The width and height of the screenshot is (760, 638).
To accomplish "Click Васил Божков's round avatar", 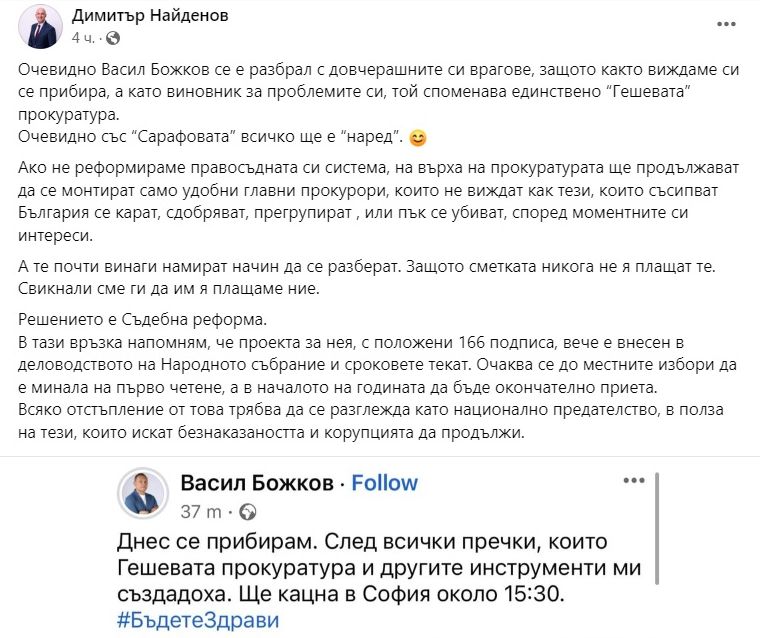I will pyautogui.click(x=142, y=493).
